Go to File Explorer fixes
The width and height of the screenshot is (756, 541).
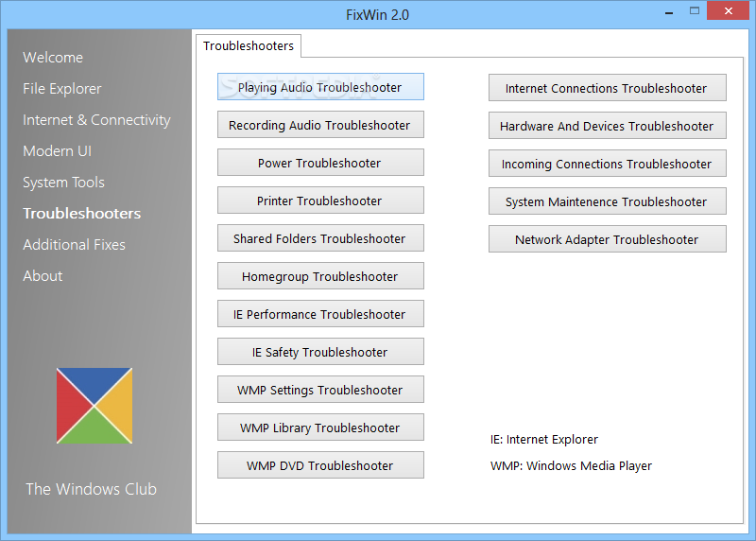click(62, 89)
